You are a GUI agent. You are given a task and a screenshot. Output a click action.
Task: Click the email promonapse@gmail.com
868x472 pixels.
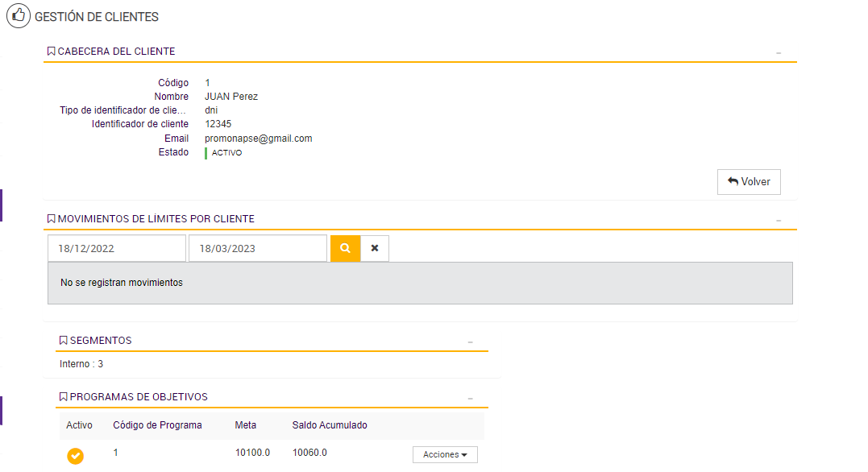pyautogui.click(x=258, y=139)
